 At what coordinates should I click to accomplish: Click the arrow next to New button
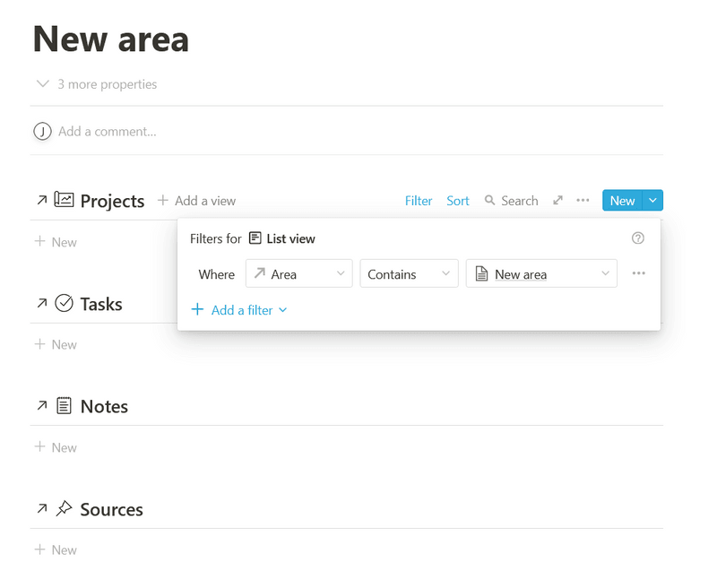pyautogui.click(x=653, y=201)
